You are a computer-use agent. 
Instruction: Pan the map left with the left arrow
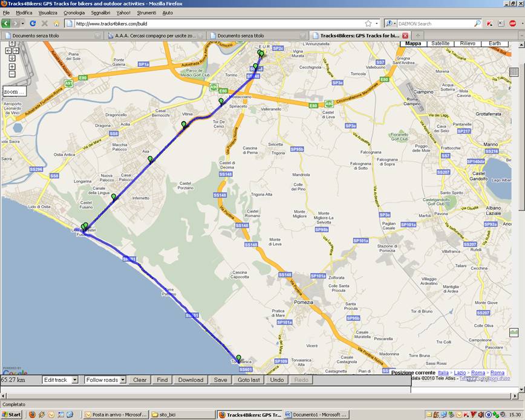click(8, 51)
